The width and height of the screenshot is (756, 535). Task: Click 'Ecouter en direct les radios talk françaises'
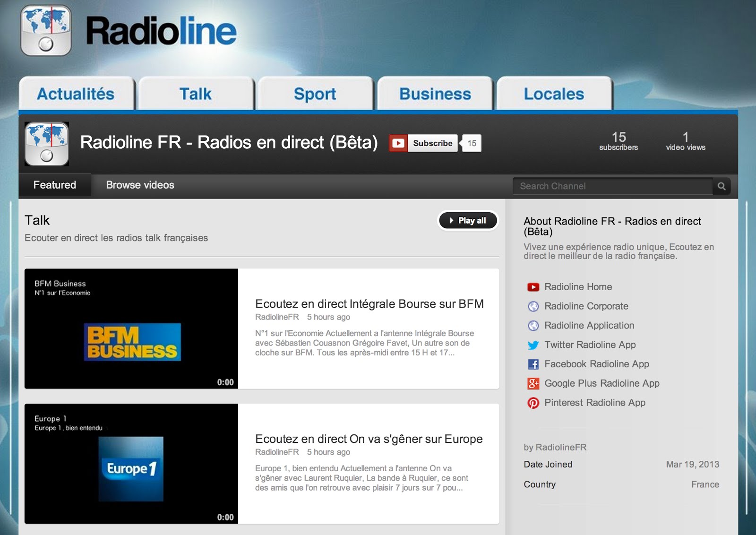click(116, 238)
